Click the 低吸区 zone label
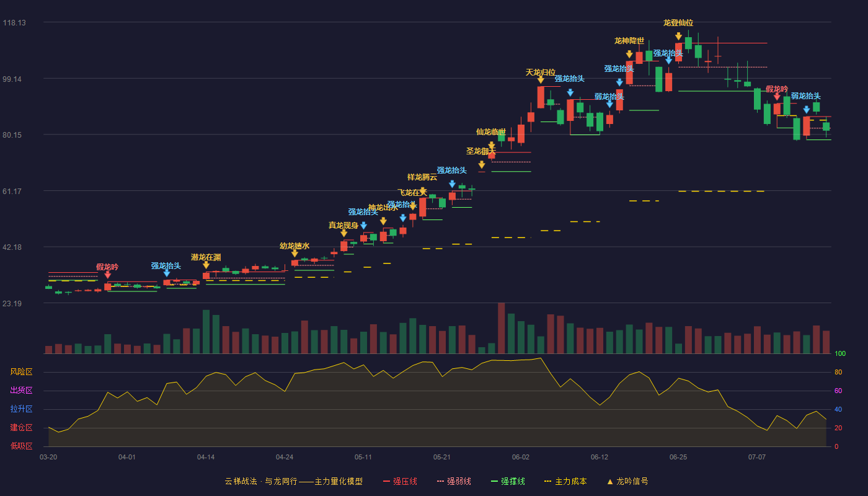This screenshot has width=868, height=496. (x=21, y=446)
